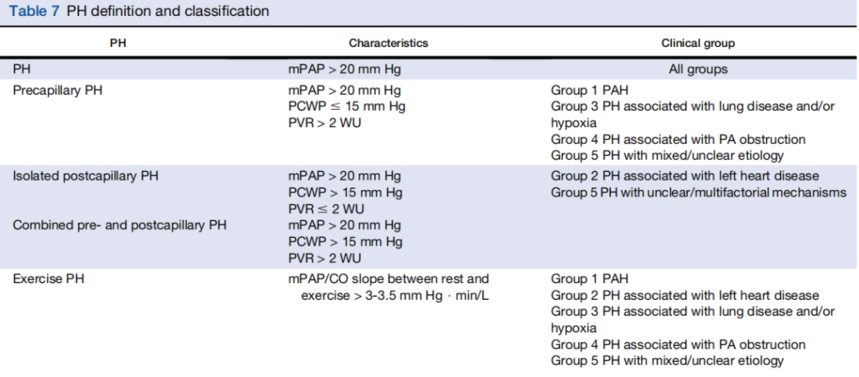This screenshot has width=859, height=377.
Task: Click 'Group 1 PAH' in Exercise PH row
Action: [589, 279]
